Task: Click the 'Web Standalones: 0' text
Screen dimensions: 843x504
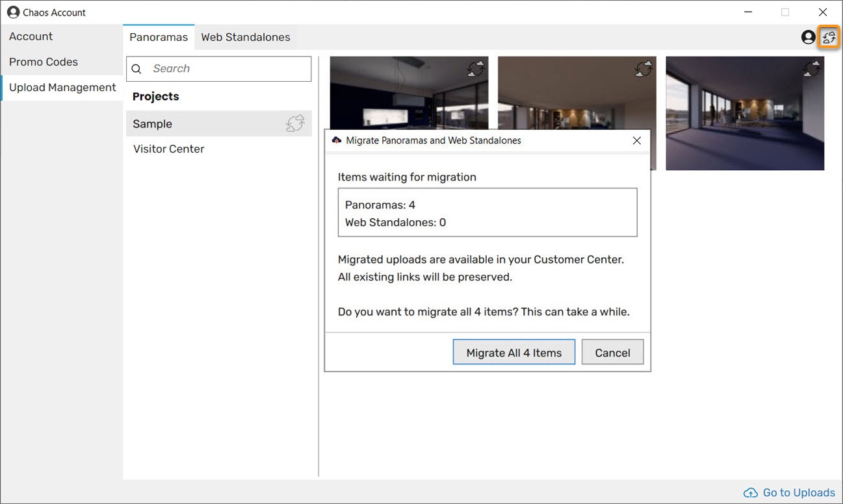Action: click(x=396, y=222)
